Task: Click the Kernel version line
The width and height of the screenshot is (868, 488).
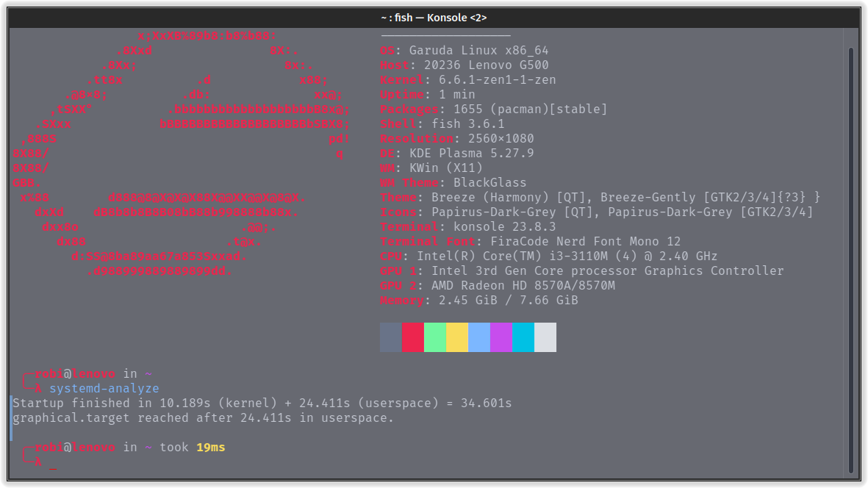Action: [467, 80]
